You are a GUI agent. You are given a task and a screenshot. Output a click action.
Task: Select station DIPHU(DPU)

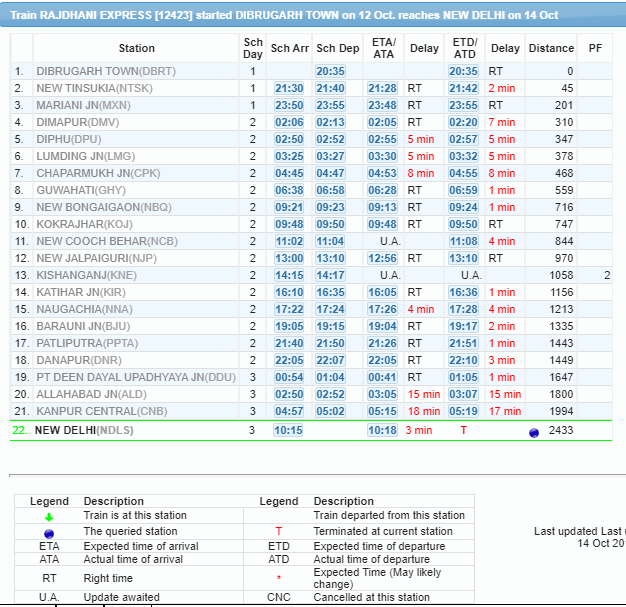[x=69, y=139]
